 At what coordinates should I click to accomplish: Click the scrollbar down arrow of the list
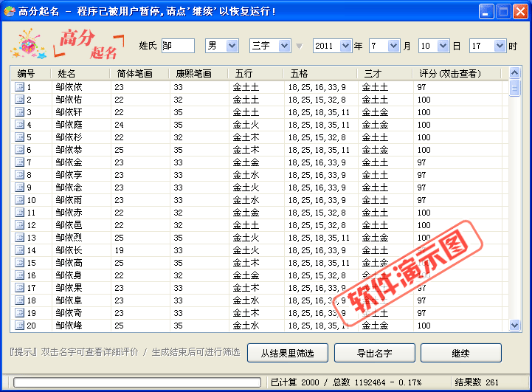(x=514, y=326)
